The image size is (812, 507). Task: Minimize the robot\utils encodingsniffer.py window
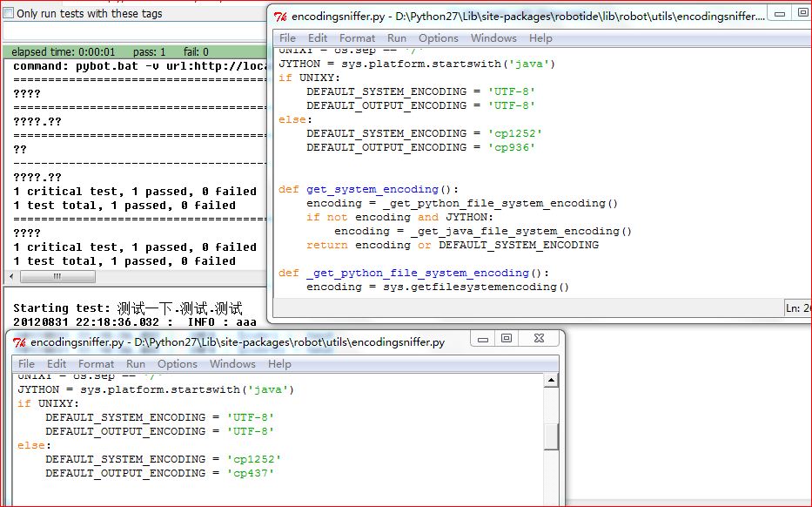[482, 339]
